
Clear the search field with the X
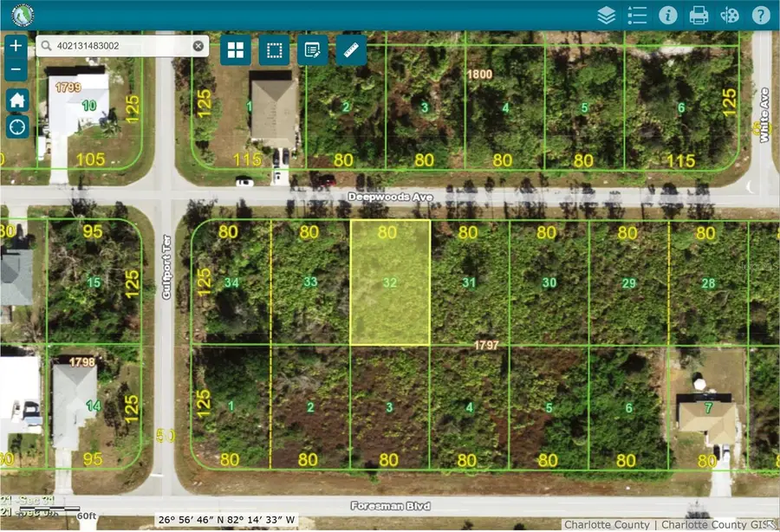(x=198, y=45)
